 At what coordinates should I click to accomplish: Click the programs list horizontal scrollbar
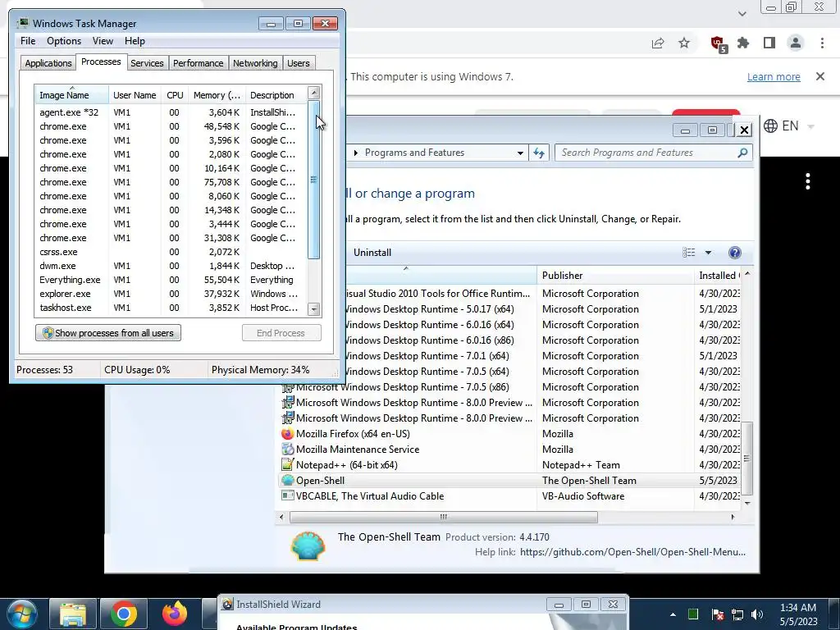[444, 517]
